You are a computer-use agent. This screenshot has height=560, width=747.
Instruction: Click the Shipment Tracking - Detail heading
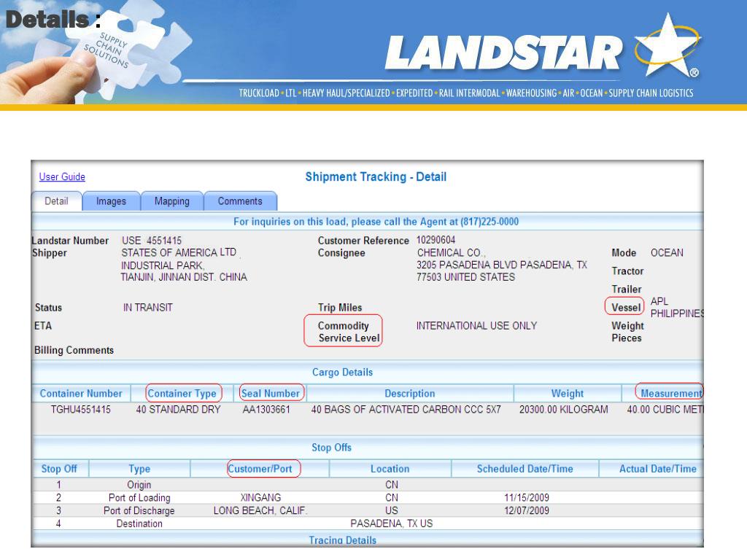(376, 176)
